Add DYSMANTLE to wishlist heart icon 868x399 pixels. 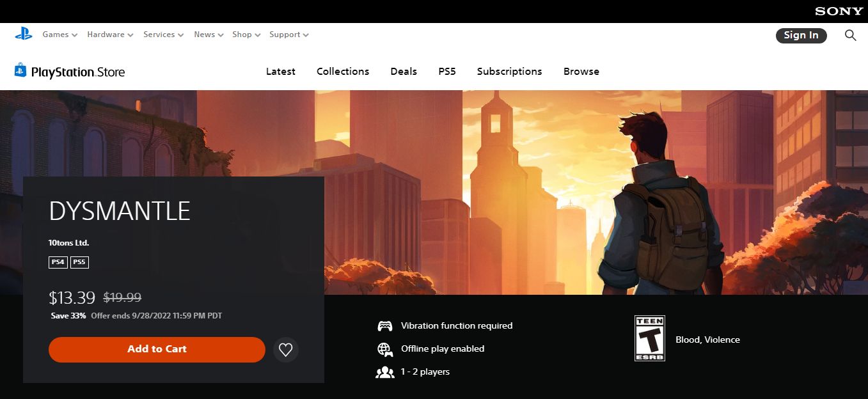(x=286, y=350)
